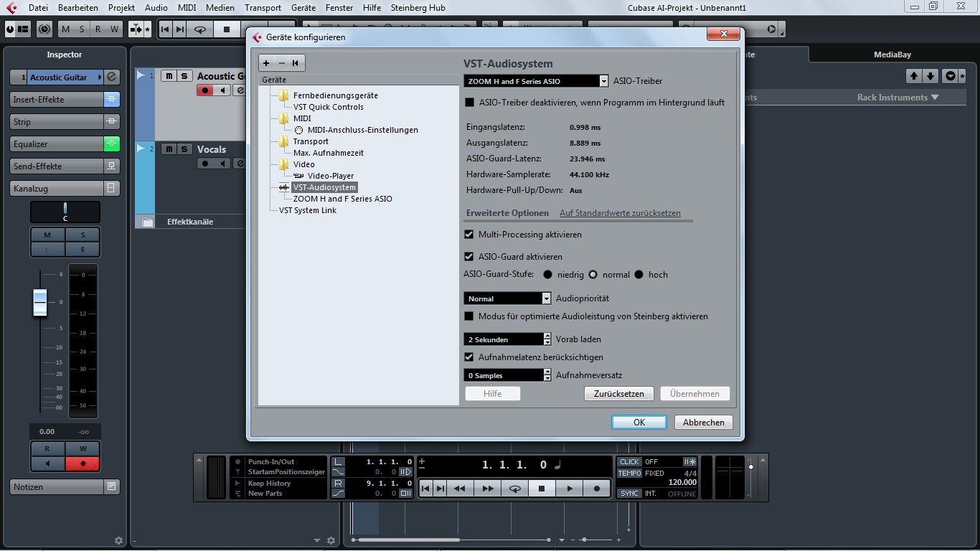Click the minus button to remove a device
This screenshot has height=551, width=980.
point(282,63)
